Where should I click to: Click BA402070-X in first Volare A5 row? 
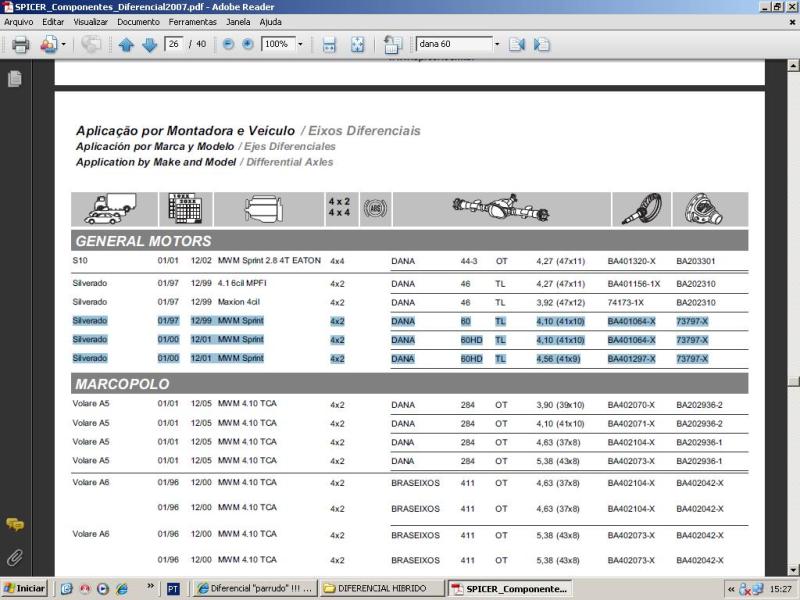631,405
